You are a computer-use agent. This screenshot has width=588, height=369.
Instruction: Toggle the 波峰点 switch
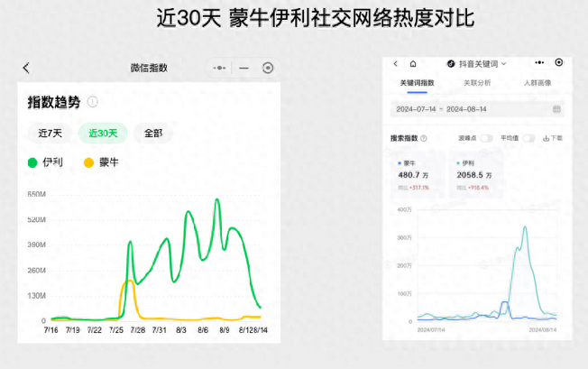point(487,138)
